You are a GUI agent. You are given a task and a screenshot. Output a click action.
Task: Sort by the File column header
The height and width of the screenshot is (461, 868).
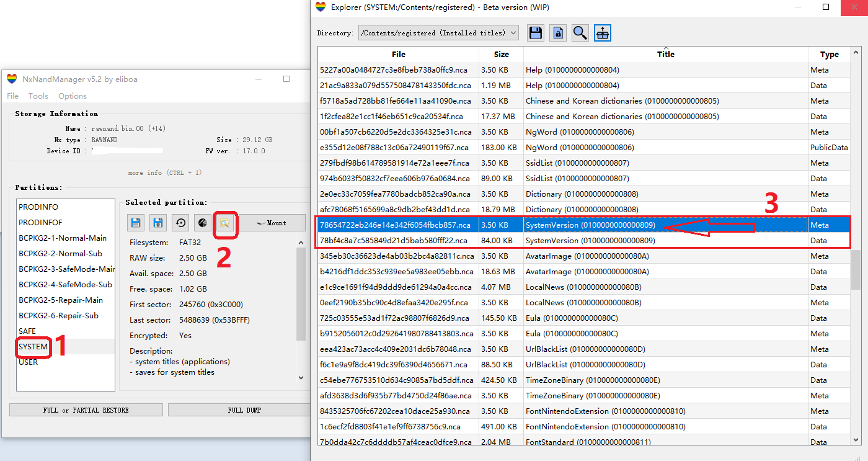click(x=399, y=54)
